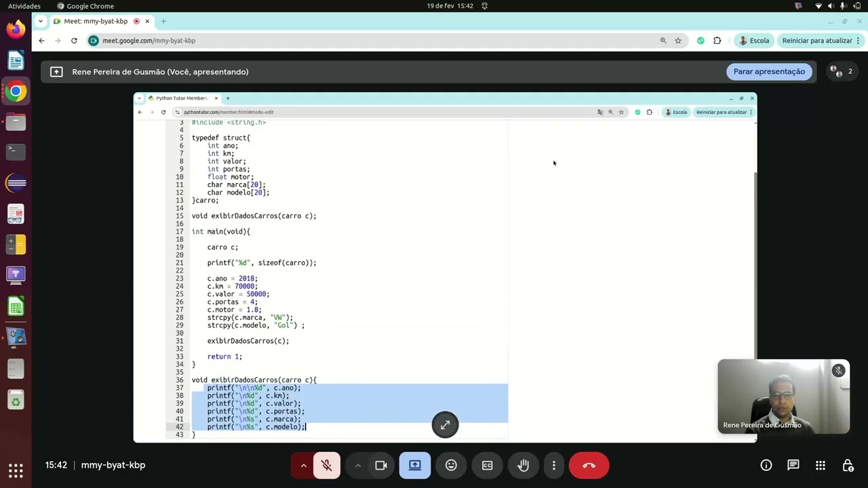Raise hand in the meeting
The height and width of the screenshot is (488, 868).
[x=523, y=465]
